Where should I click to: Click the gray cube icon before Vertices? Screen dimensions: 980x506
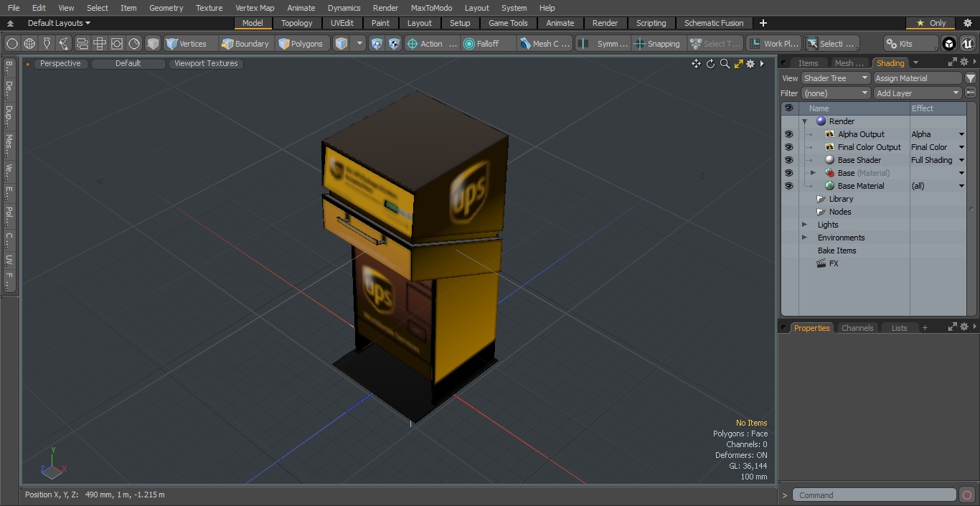pyautogui.click(x=153, y=44)
